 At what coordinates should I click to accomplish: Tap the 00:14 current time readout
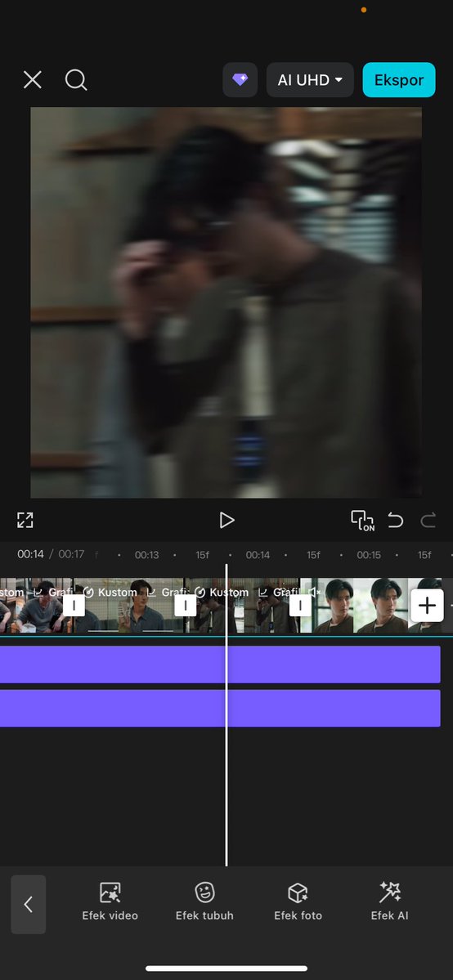30,554
